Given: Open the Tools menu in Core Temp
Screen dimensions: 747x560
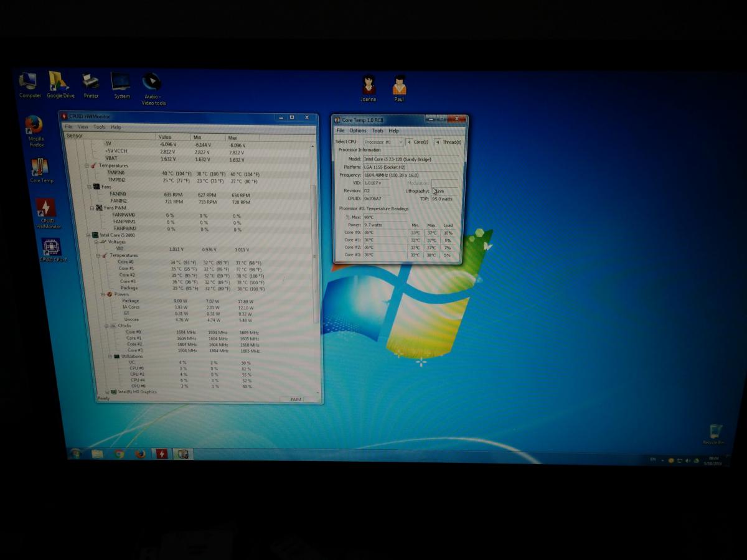Looking at the screenshot, I should 378,131.
